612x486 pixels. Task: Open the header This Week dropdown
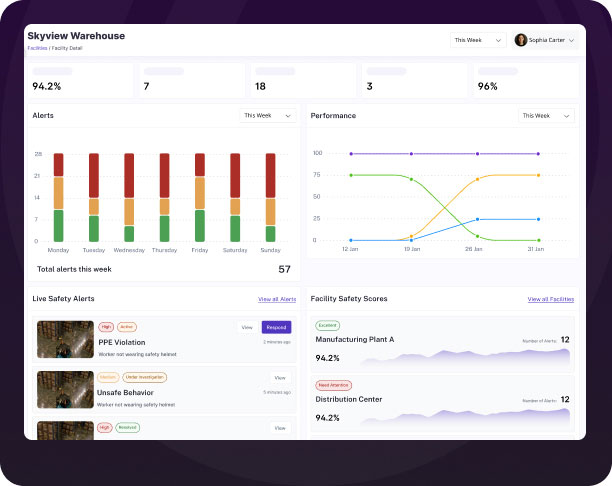pyautogui.click(x=478, y=40)
